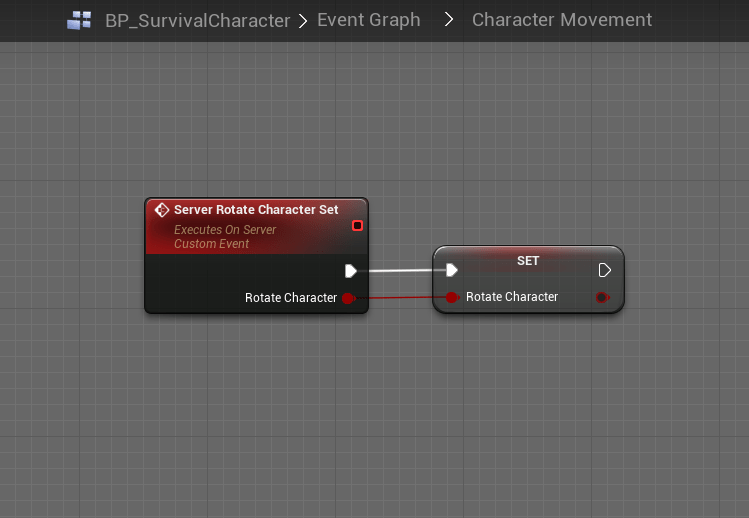Click the Custom Event label
Image resolution: width=749 pixels, height=518 pixels.
click(211, 244)
